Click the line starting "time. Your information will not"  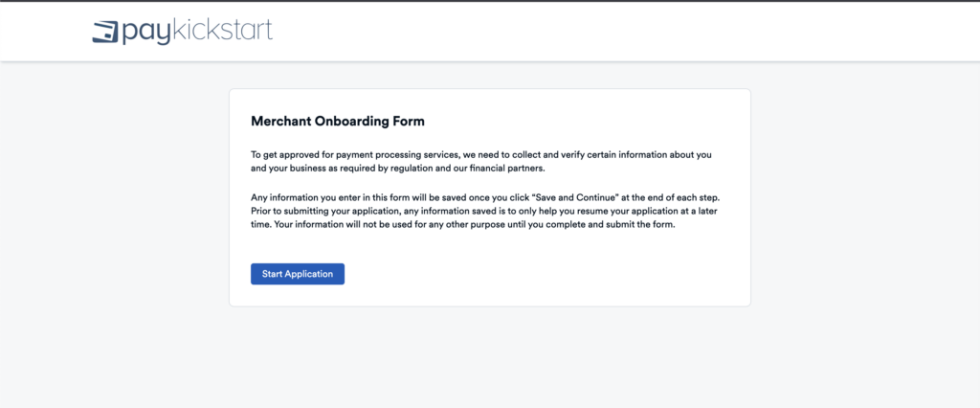tap(463, 225)
